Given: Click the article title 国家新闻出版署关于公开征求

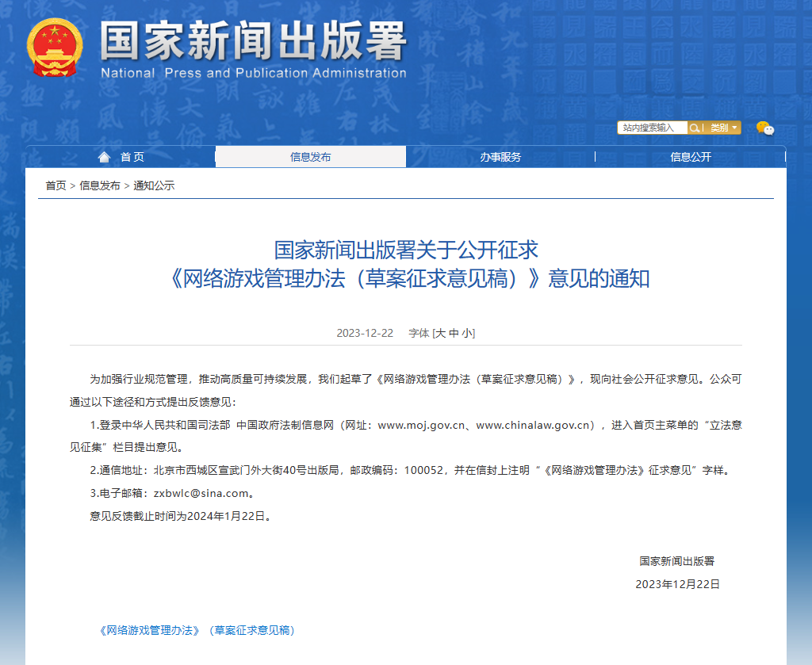Looking at the screenshot, I should (406, 250).
